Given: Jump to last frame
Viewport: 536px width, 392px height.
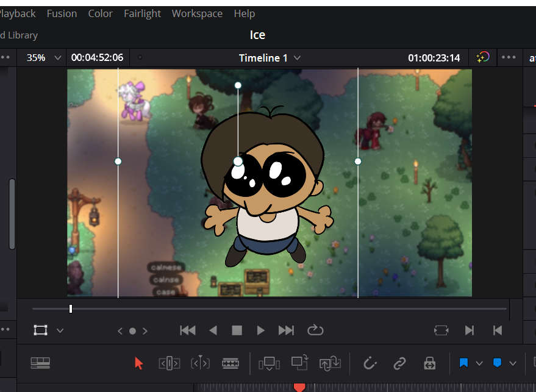Looking at the screenshot, I should click(286, 330).
